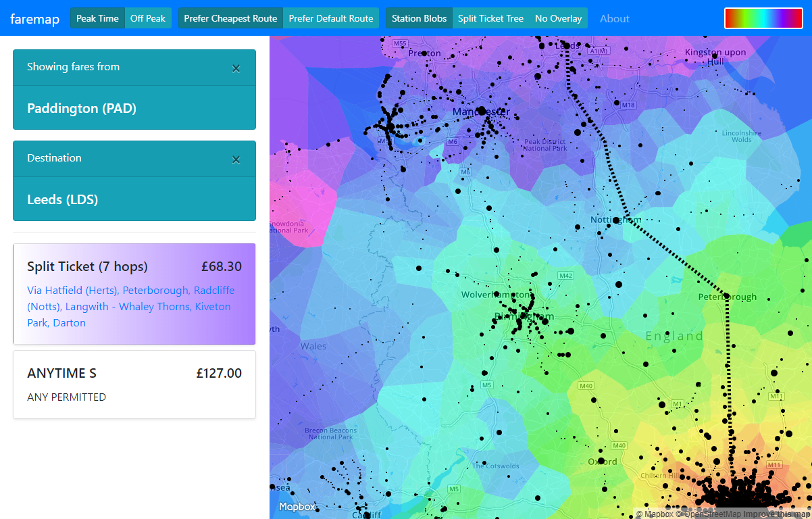Click the Preston label on the map
Screen dimensions: 812x519
click(424, 53)
